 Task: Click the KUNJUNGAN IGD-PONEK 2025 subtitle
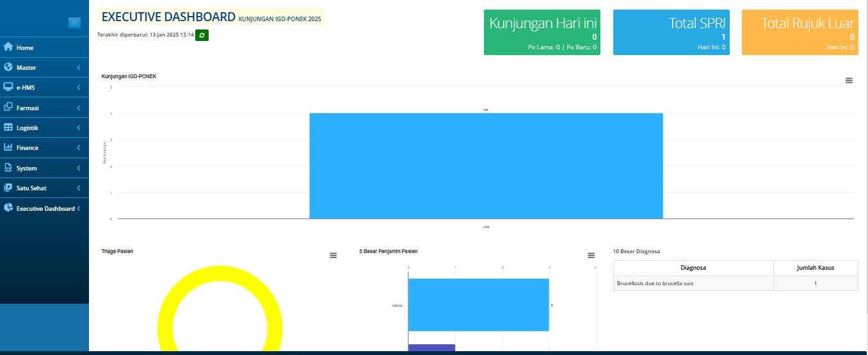(280, 19)
